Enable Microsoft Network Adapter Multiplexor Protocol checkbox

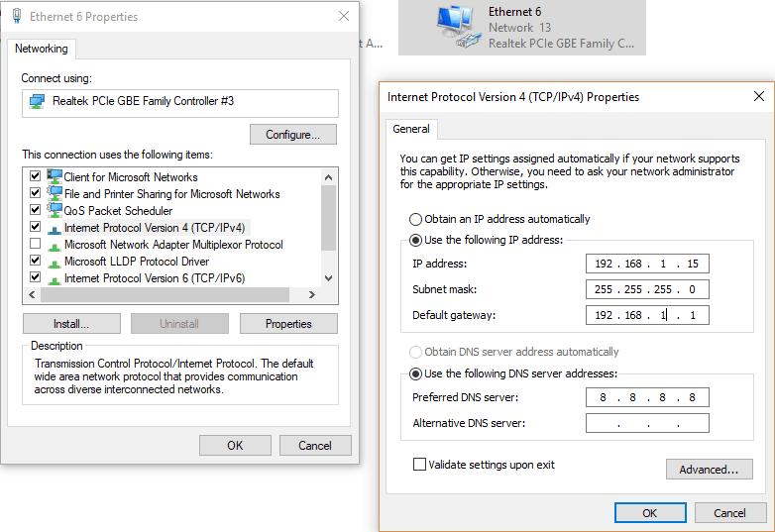pyautogui.click(x=36, y=245)
